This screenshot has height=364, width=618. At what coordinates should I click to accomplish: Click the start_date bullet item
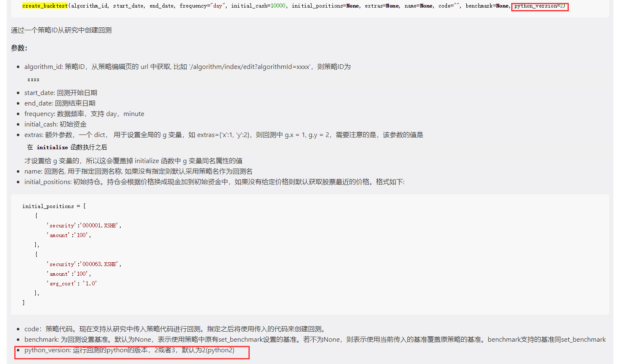pyautogui.click(x=61, y=93)
